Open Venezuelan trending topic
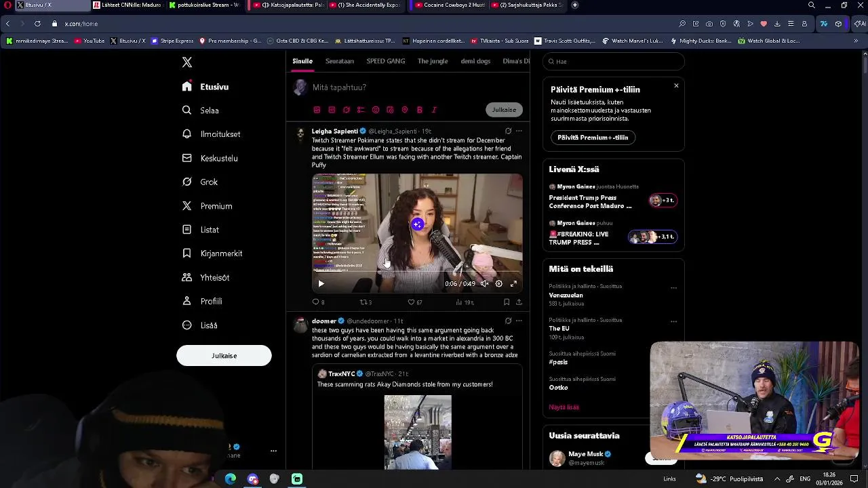 566,296
